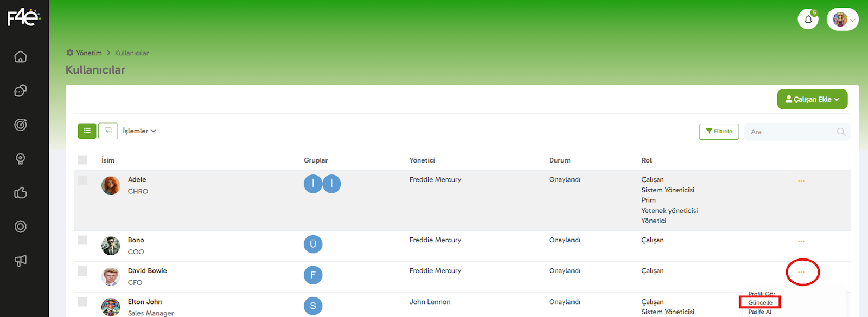
Task: Click the thumbs-up sidebar icon
Action: pos(21,193)
